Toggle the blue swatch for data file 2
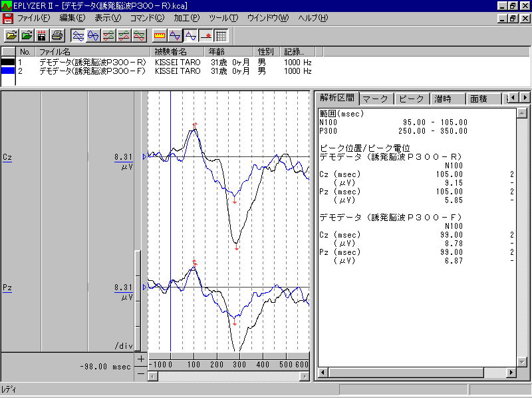Image resolution: width=532 pixels, height=398 pixels. (x=8, y=71)
